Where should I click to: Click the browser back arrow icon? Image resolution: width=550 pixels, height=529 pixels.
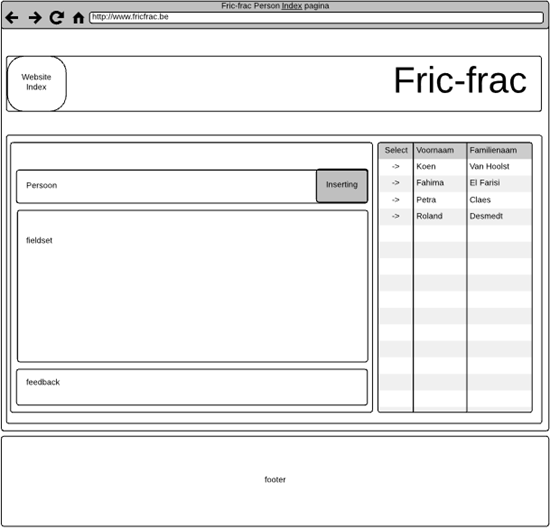[12, 17]
